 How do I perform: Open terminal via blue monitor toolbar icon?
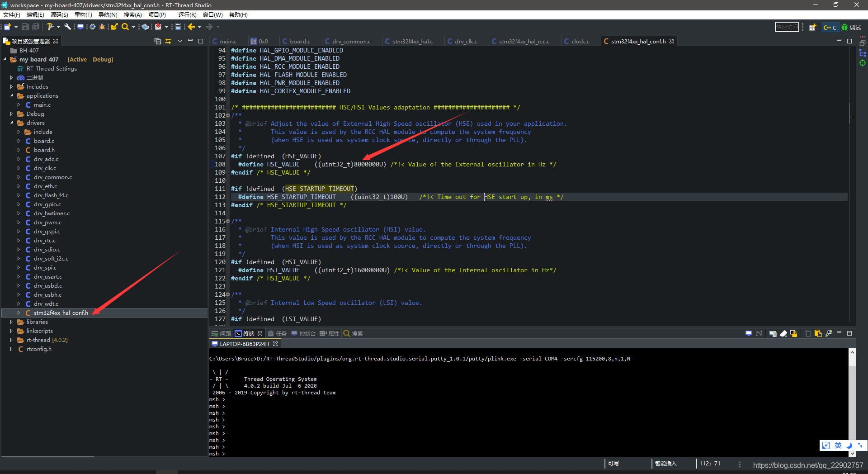pos(80,27)
